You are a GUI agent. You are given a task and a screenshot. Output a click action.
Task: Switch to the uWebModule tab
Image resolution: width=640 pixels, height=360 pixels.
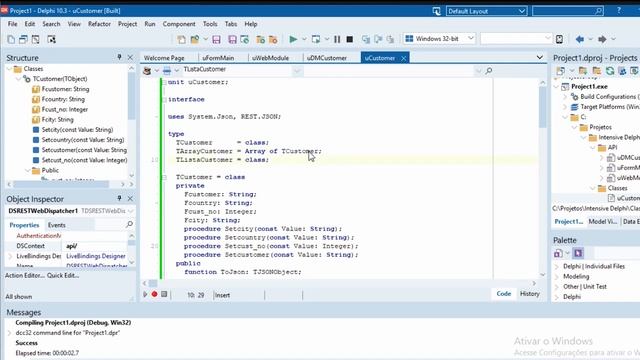click(x=270, y=58)
